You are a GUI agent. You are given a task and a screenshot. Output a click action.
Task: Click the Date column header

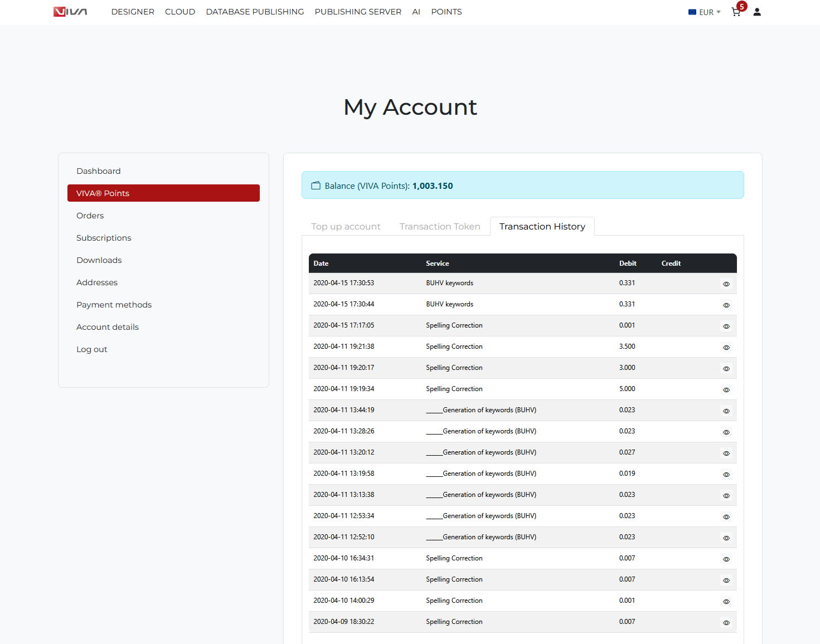[321, 264]
